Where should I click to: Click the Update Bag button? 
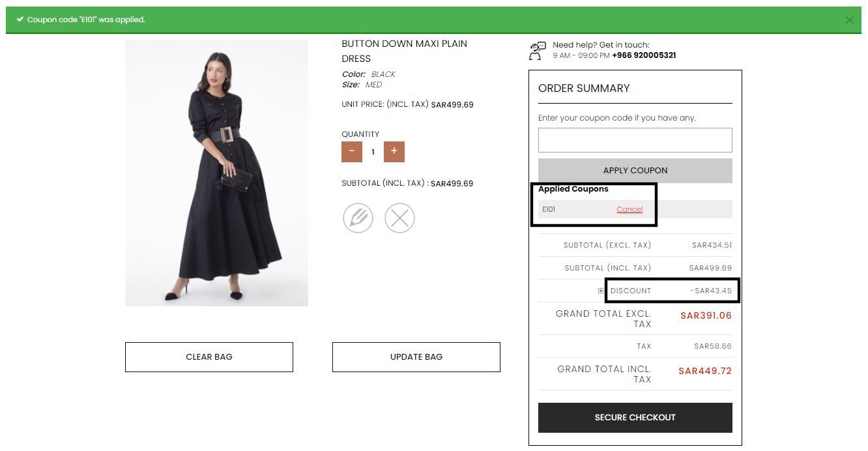[x=416, y=356]
